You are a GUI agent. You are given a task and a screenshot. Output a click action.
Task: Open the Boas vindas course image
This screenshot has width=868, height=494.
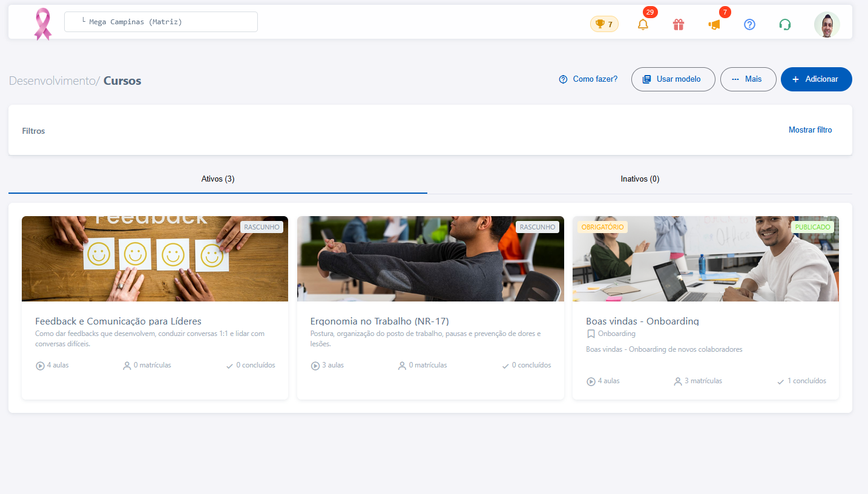[706, 259]
